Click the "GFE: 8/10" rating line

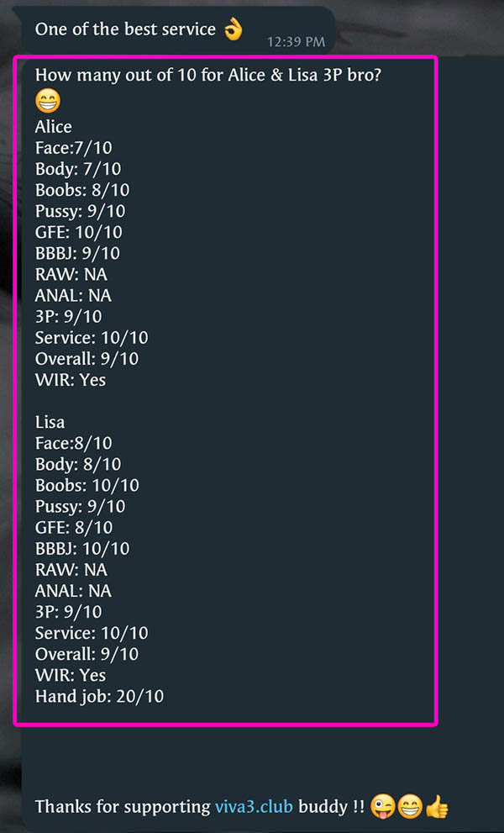(74, 527)
